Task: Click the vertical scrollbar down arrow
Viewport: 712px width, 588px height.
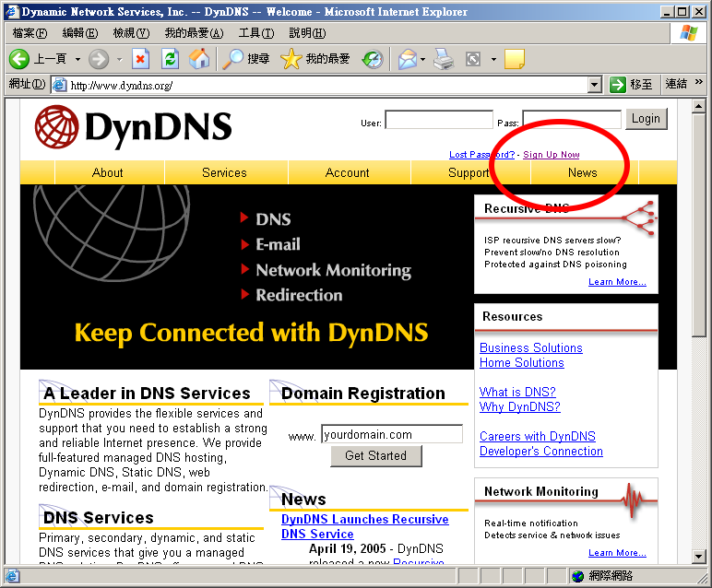Action: click(x=700, y=556)
